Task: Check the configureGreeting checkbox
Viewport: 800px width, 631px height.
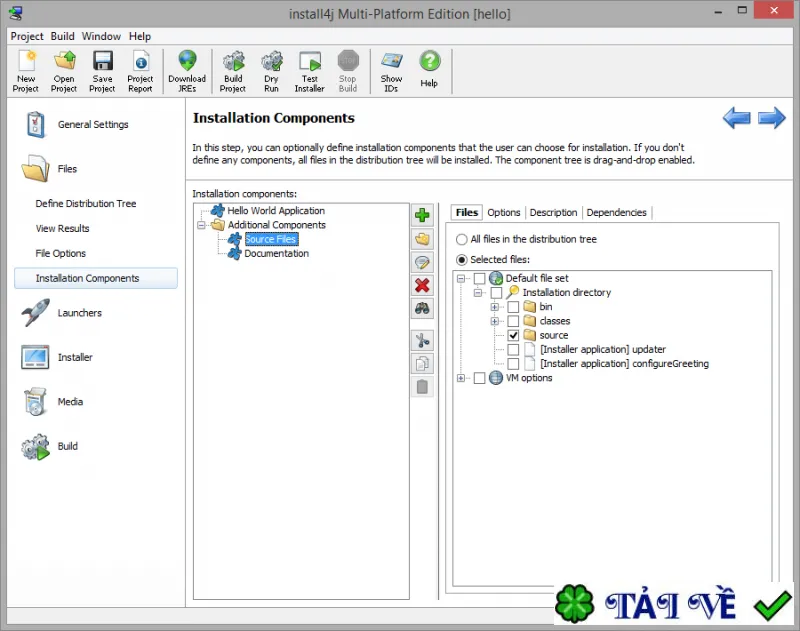Action: tap(513, 364)
